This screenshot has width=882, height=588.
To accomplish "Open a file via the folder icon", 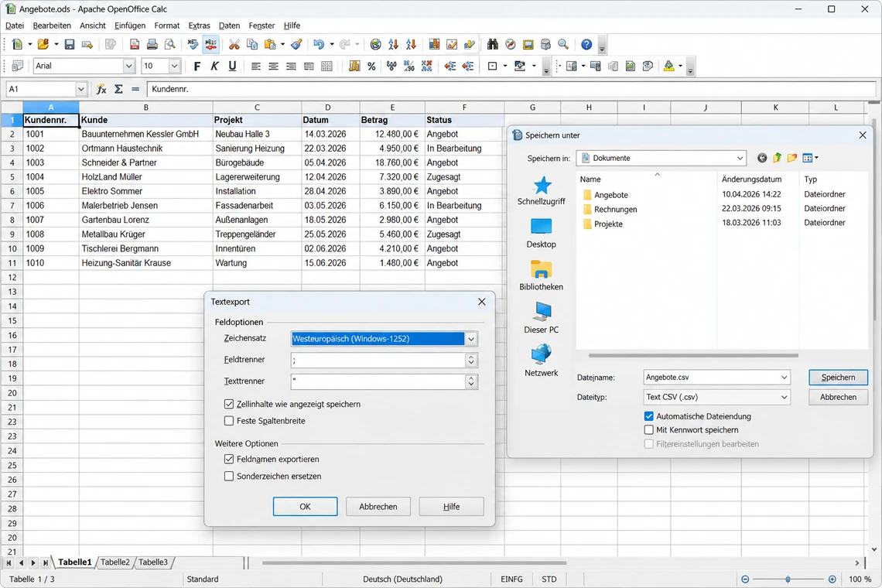I will point(43,44).
